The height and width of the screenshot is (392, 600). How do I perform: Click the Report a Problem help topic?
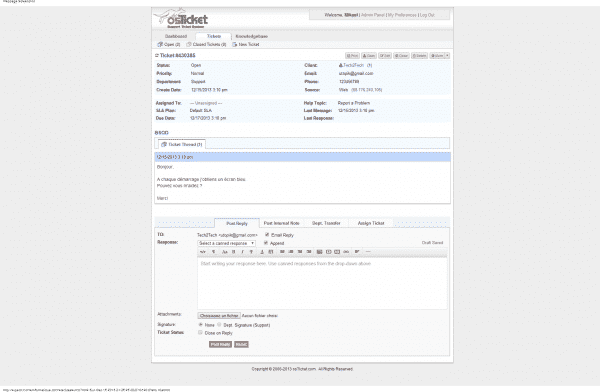pos(354,103)
